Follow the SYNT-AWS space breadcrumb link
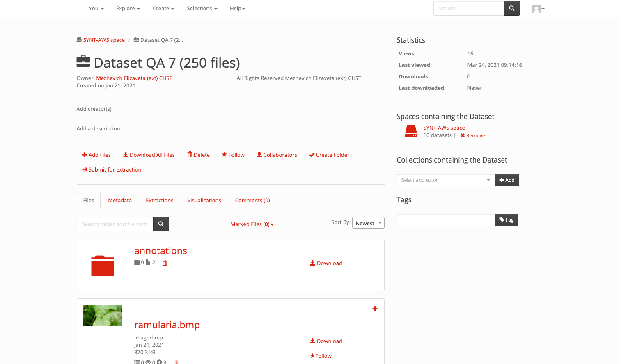This screenshot has height=364, width=621. (x=104, y=40)
